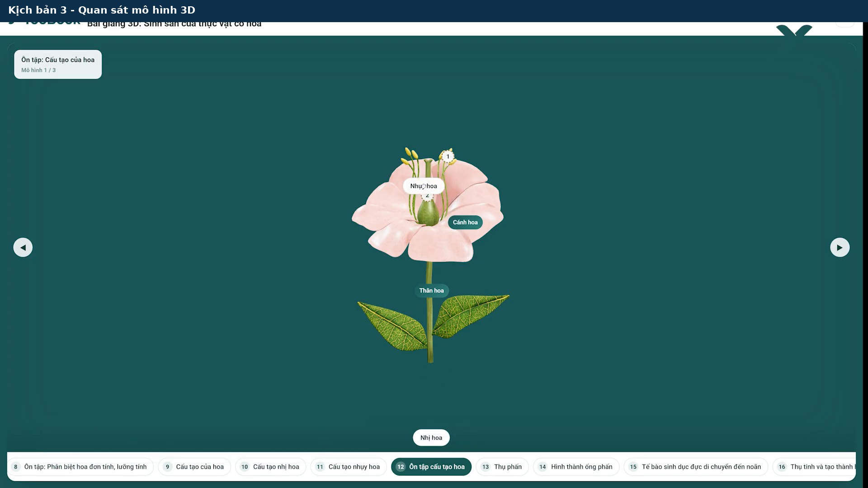Viewport: 868px width, 488px height.
Task: Advance to the next 3D model arrow
Action: [840, 247]
